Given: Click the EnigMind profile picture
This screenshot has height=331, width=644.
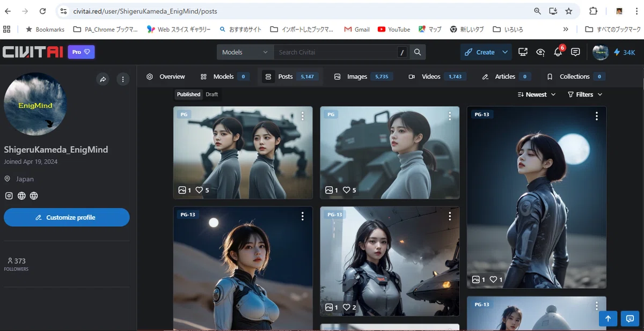Looking at the screenshot, I should click(x=35, y=104).
